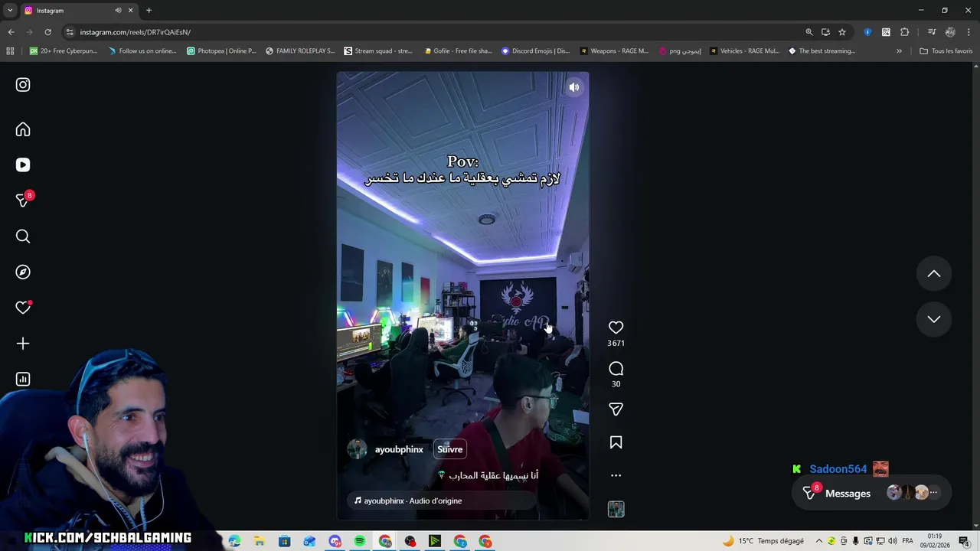The image size is (980, 551).
Task: Open a new browser tab
Action: click(149, 10)
